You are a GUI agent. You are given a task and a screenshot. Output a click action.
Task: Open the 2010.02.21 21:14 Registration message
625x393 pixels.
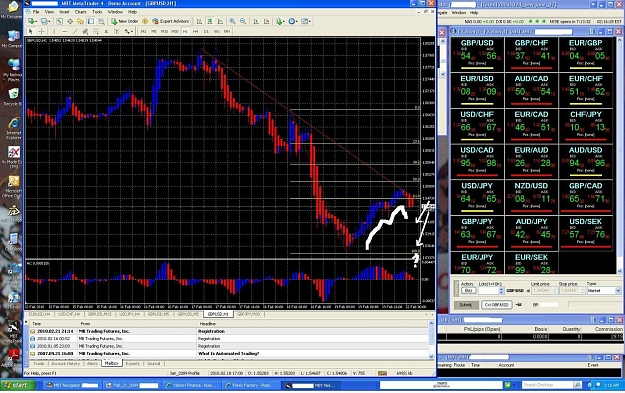pyautogui.click(x=229, y=331)
